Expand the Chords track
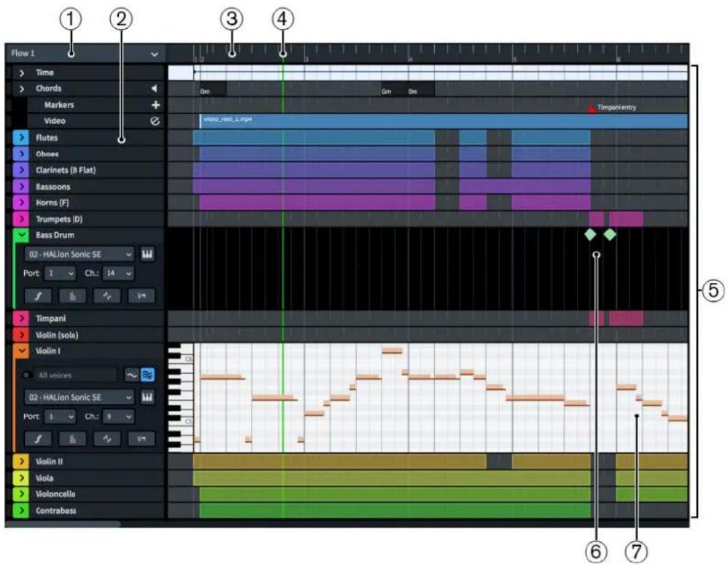Viewport: 728px width, 565px height. tap(21, 89)
